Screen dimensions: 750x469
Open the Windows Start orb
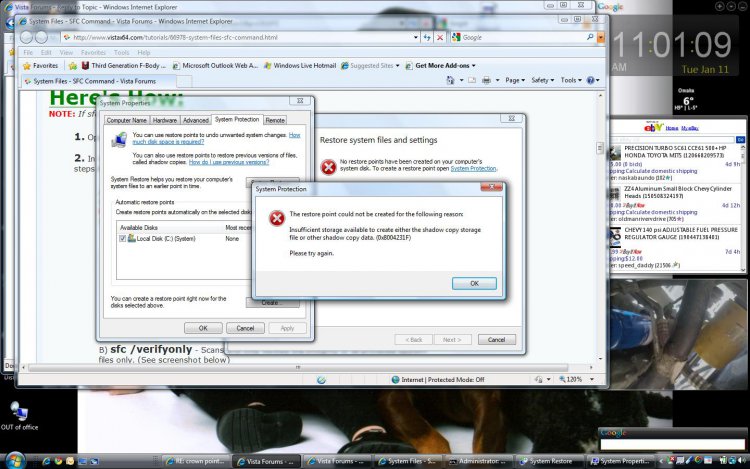point(14,460)
